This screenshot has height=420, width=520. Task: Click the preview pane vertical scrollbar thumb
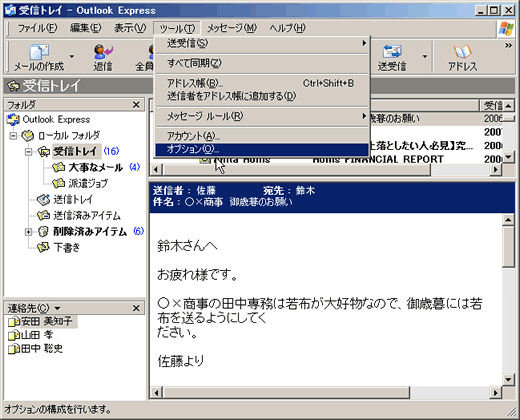[x=508, y=247]
